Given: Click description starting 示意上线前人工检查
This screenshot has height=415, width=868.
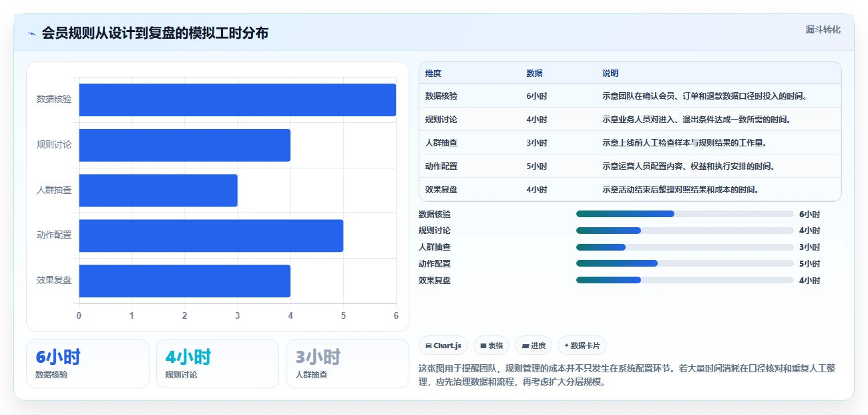Looking at the screenshot, I should point(684,143).
